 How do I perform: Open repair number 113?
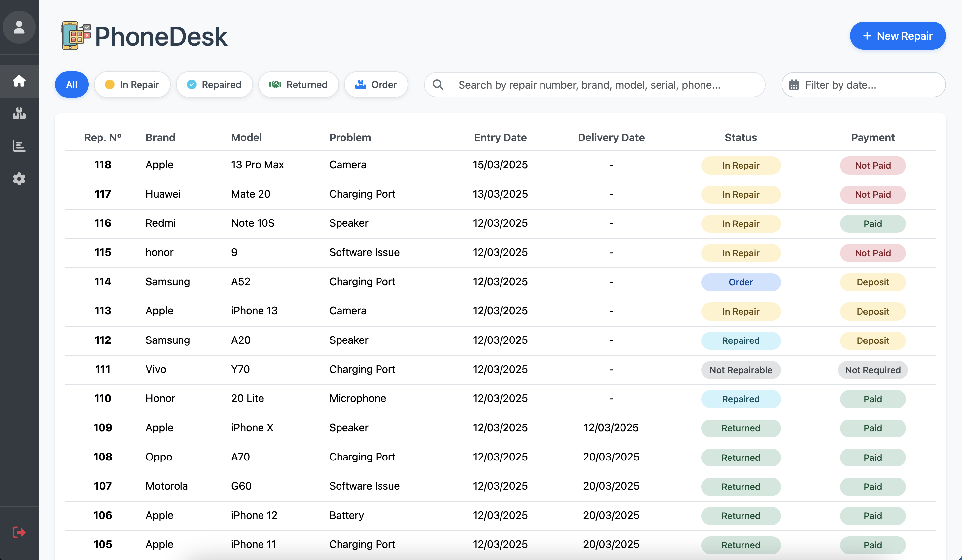500,311
